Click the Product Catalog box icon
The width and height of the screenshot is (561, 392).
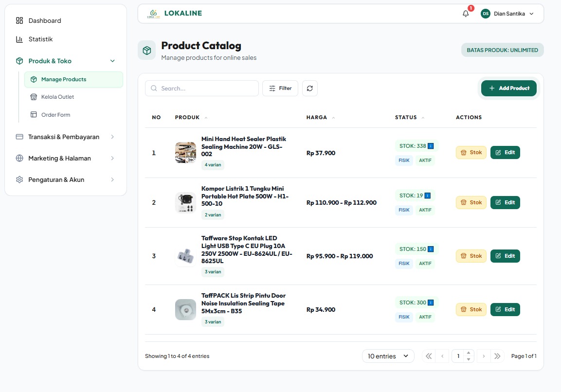[x=146, y=51]
